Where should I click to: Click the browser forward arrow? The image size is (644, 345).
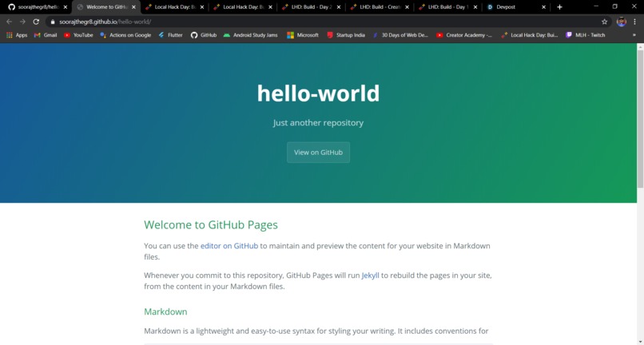[22, 22]
